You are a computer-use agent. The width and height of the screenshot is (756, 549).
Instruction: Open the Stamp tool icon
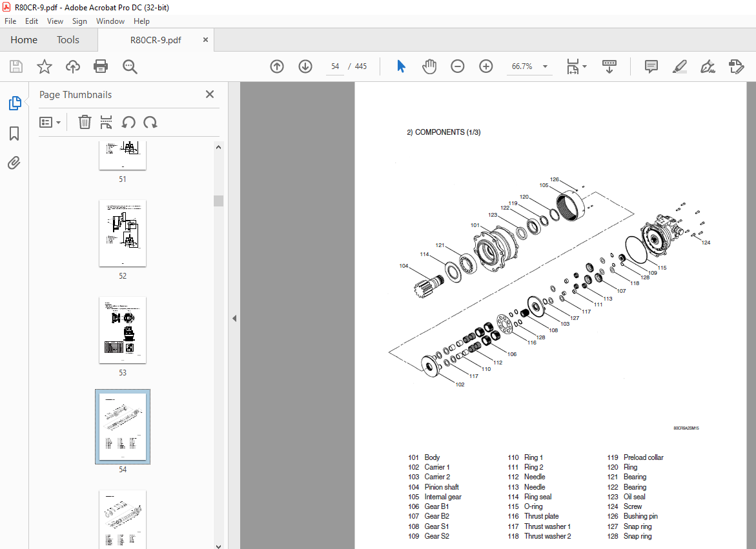tap(736, 66)
